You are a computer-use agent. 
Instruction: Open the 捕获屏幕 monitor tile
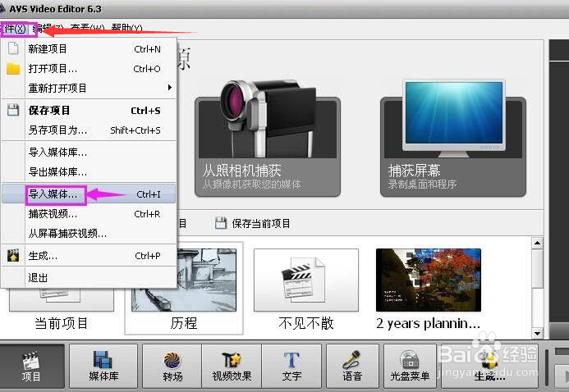click(x=453, y=147)
